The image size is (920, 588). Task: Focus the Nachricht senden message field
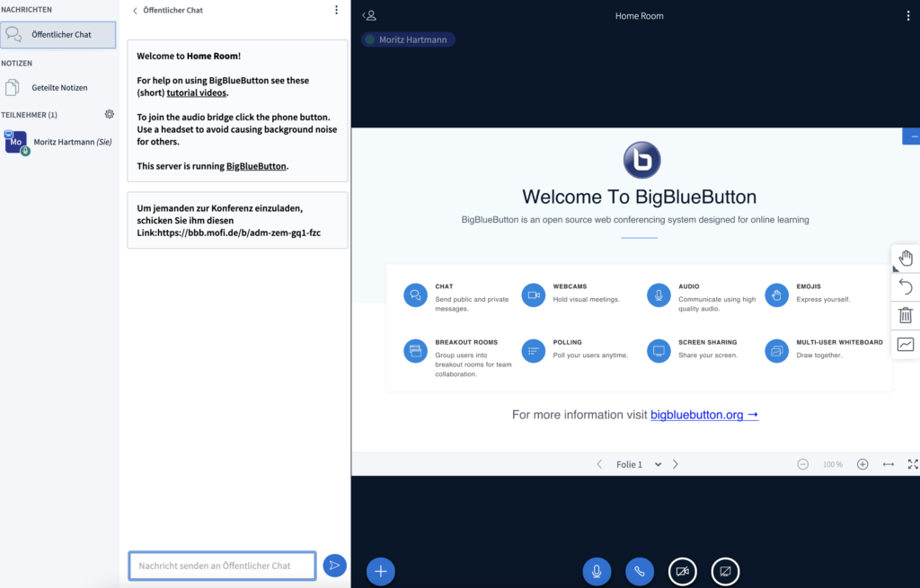point(223,566)
